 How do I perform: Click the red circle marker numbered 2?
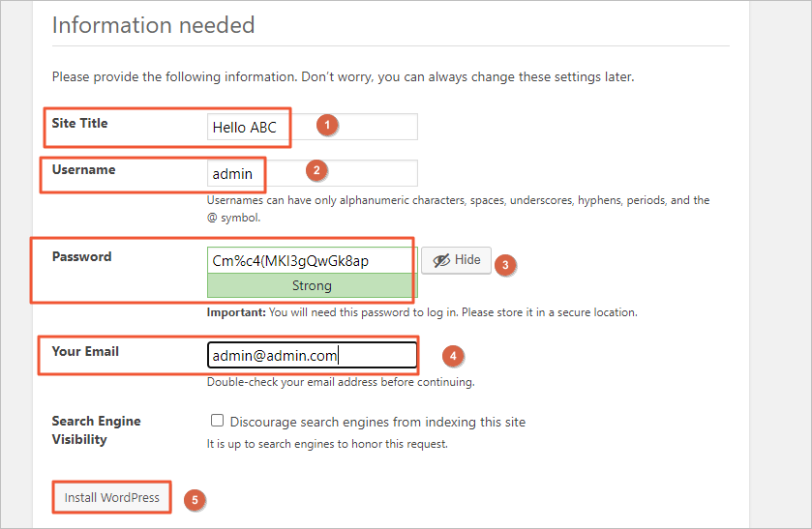coord(316,170)
